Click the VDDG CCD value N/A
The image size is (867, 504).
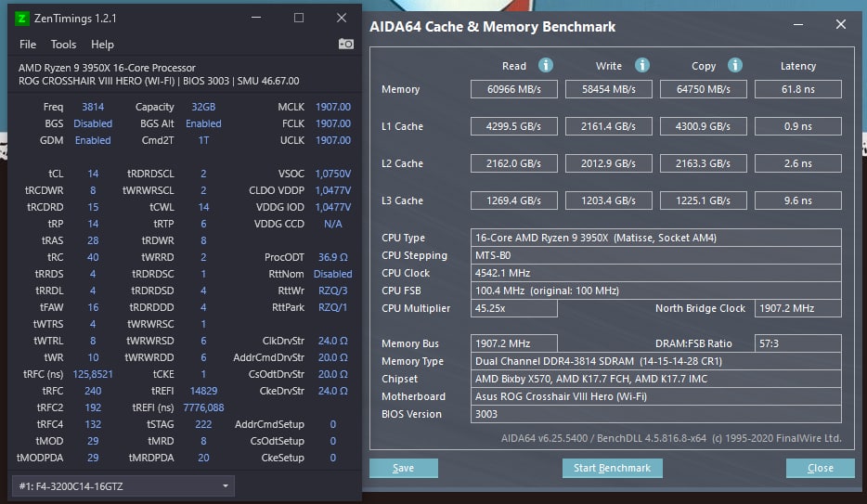333,224
